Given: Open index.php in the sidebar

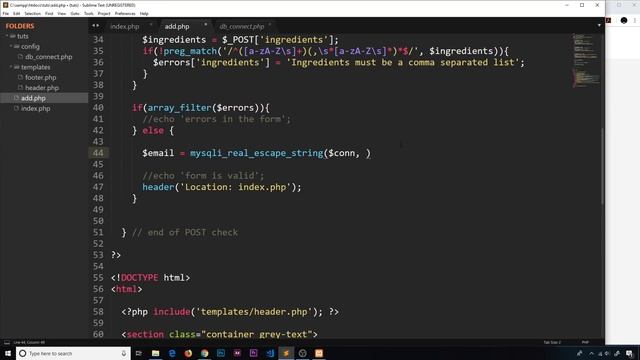Looking at the screenshot, I should (x=36, y=109).
